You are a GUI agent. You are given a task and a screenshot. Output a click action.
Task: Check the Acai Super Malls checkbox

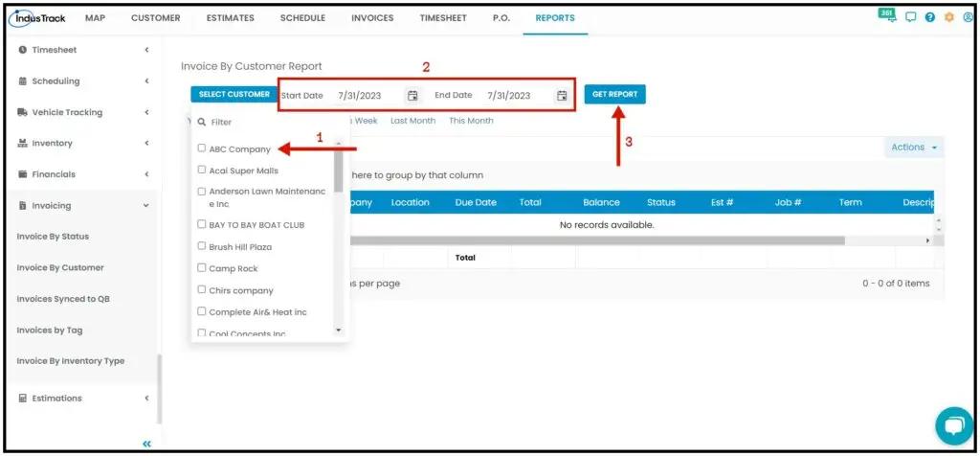[x=202, y=170]
